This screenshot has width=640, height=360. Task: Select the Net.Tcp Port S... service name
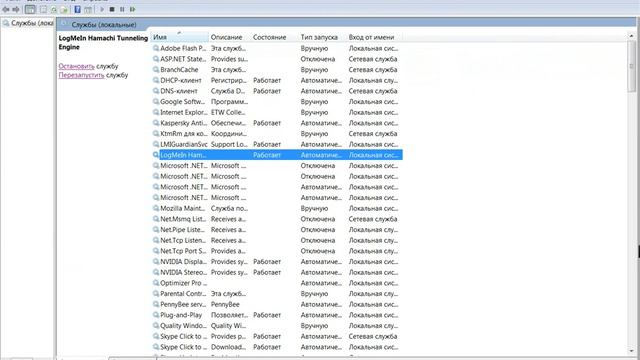coord(183,251)
